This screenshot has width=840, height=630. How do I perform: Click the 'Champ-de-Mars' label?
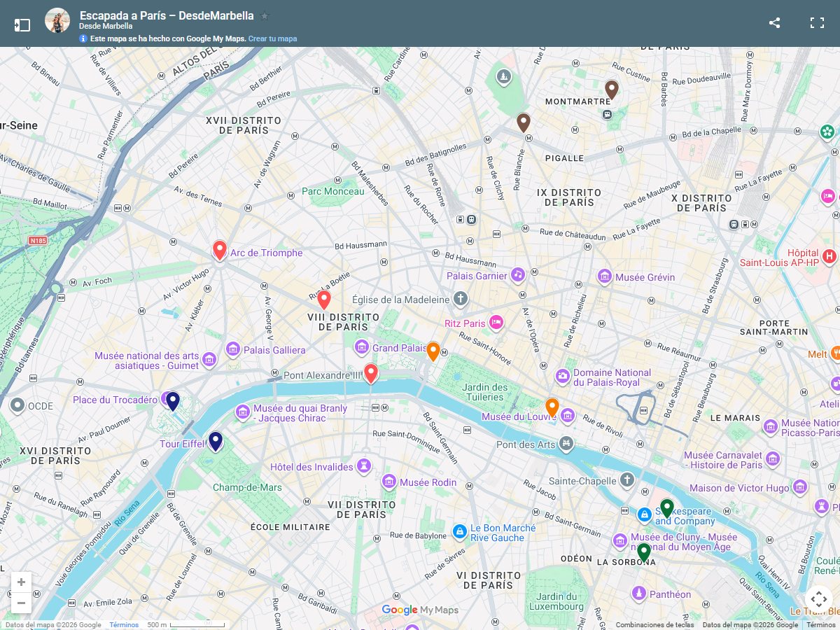(247, 487)
